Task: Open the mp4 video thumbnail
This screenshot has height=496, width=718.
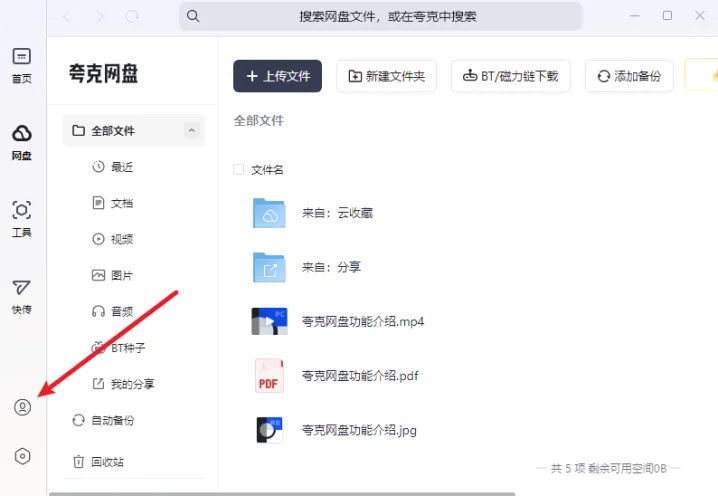Action: click(269, 321)
